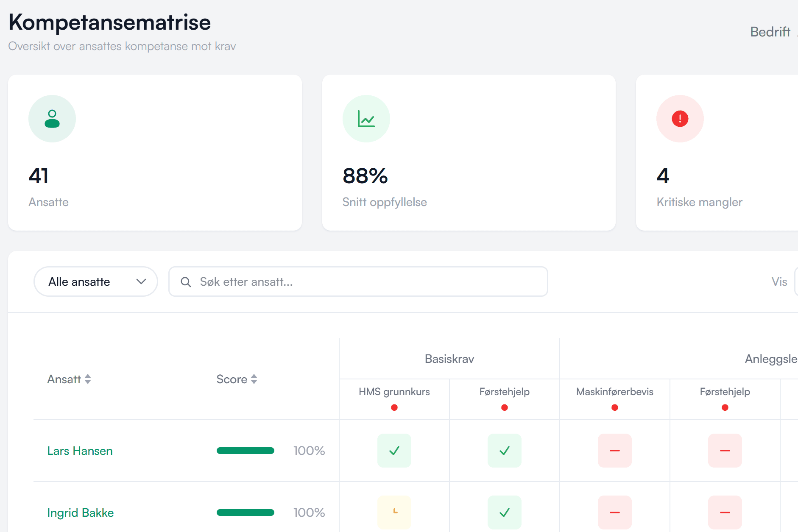Click the red dot under Basiskrav Førstehjelp
The height and width of the screenshot is (532, 798).
(x=505, y=408)
